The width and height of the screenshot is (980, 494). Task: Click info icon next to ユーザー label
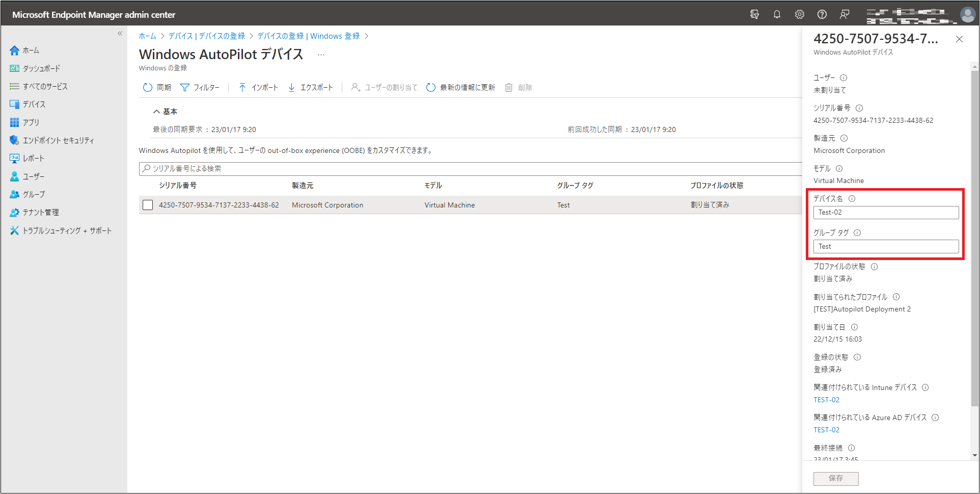point(843,78)
